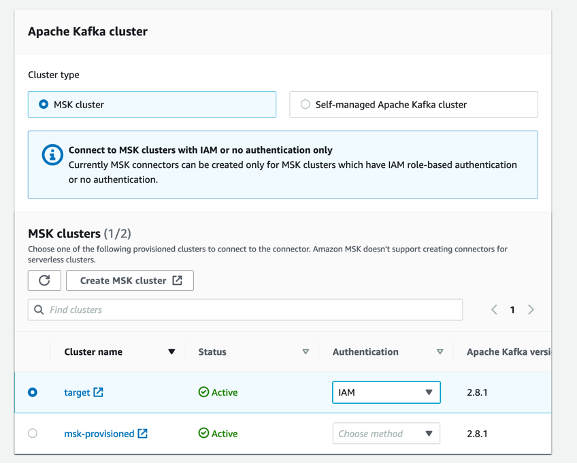Select the target cluster radio button
Screen dimensions: 577x464
pyautogui.click(x=33, y=392)
